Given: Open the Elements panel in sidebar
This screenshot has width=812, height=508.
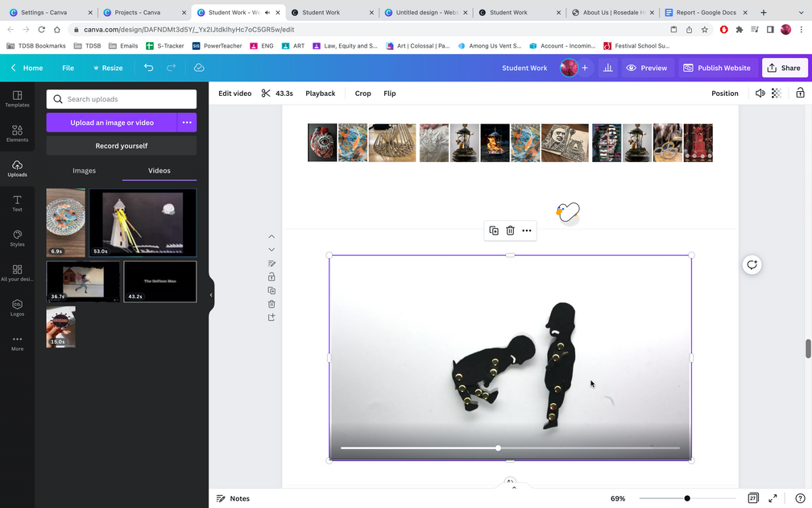Looking at the screenshot, I should pos(17,131).
